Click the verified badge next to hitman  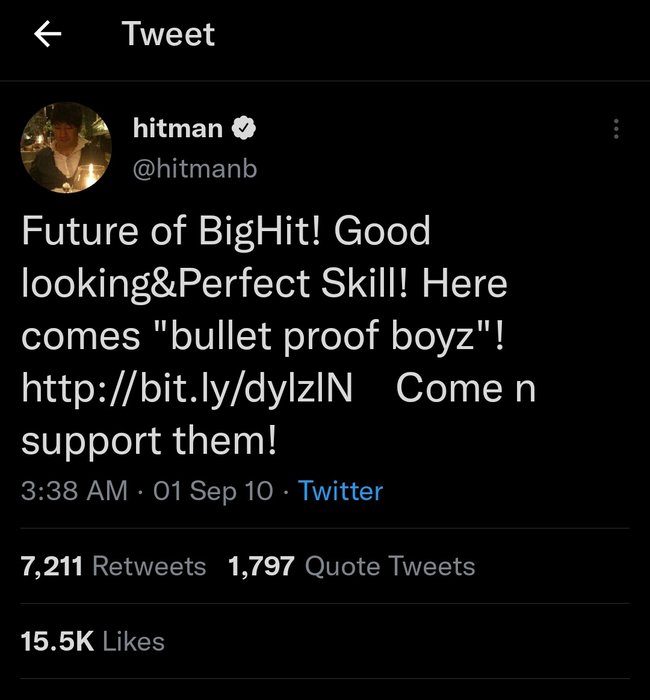pos(244,128)
